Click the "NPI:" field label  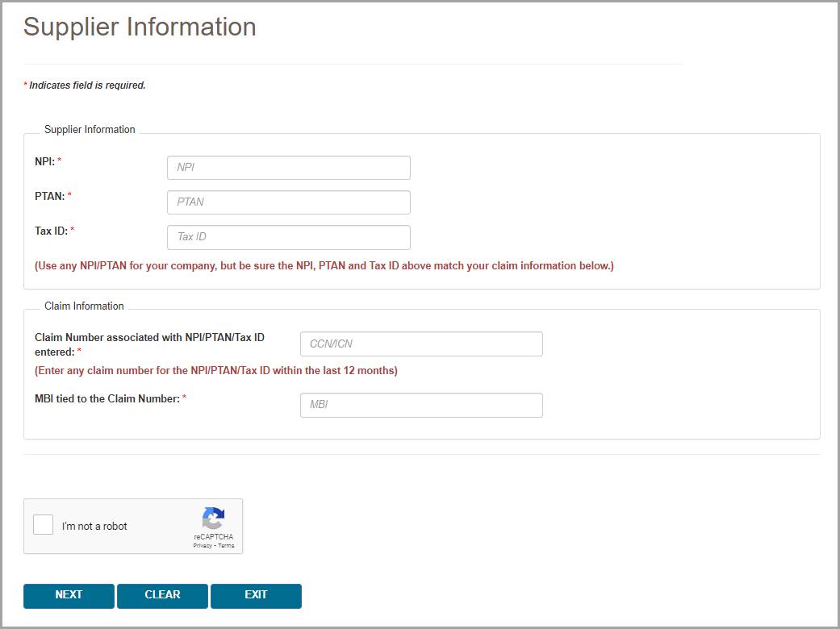tap(44, 161)
